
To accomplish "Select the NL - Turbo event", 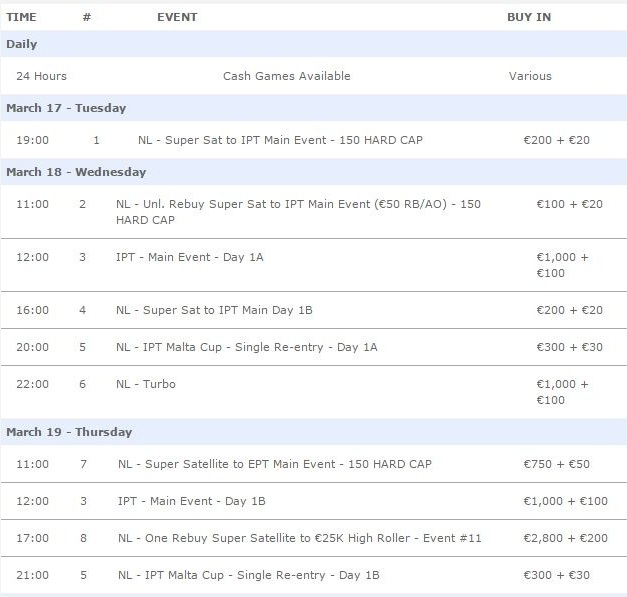I will 314,392.
